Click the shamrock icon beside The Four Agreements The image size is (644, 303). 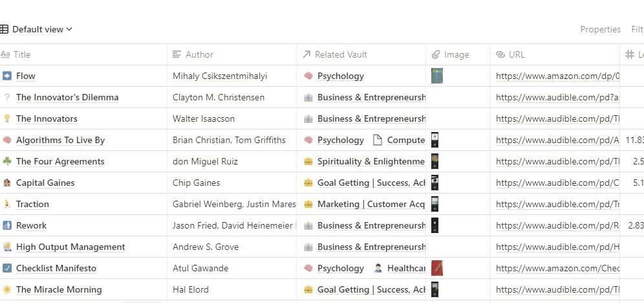coord(7,161)
